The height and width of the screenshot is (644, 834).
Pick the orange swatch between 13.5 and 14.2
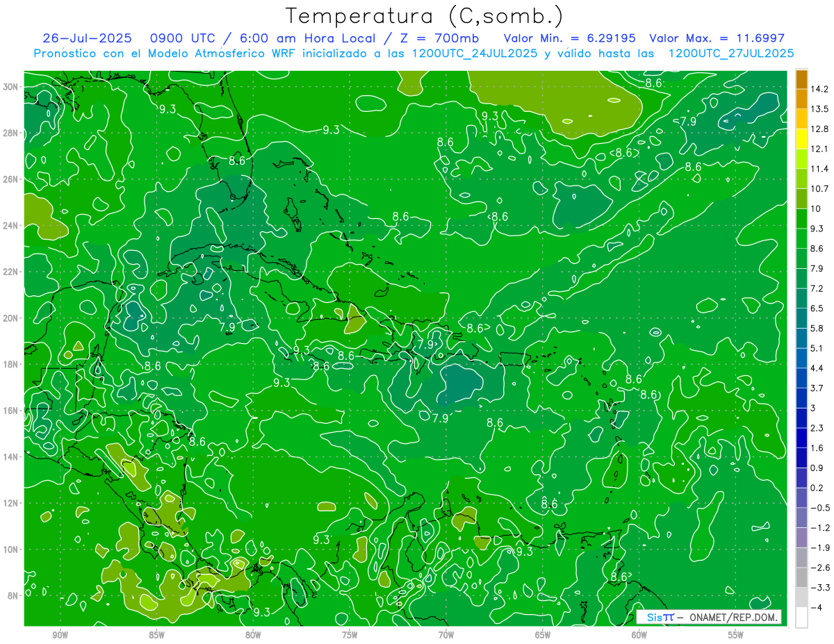(x=801, y=99)
